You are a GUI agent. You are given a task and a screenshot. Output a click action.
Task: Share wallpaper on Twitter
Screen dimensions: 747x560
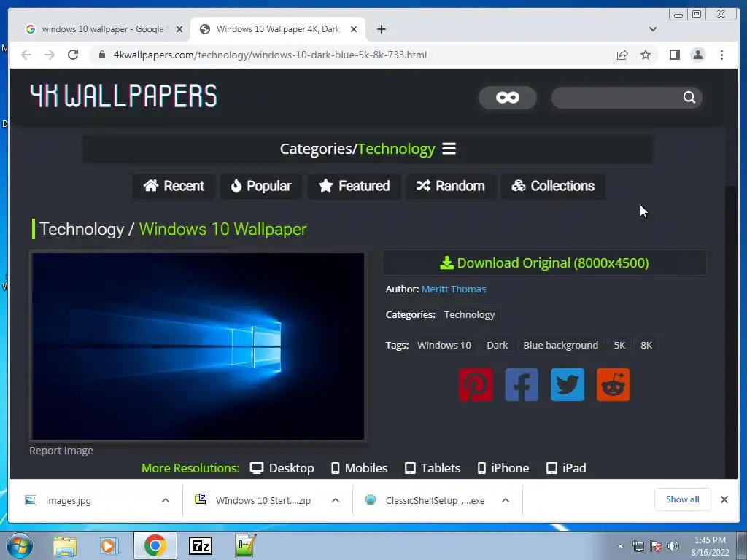point(567,384)
